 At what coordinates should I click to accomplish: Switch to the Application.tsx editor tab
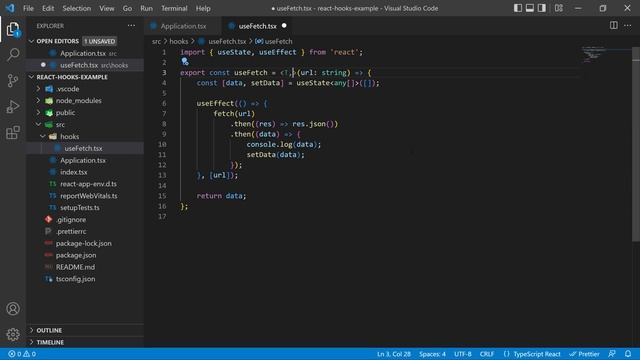183,26
